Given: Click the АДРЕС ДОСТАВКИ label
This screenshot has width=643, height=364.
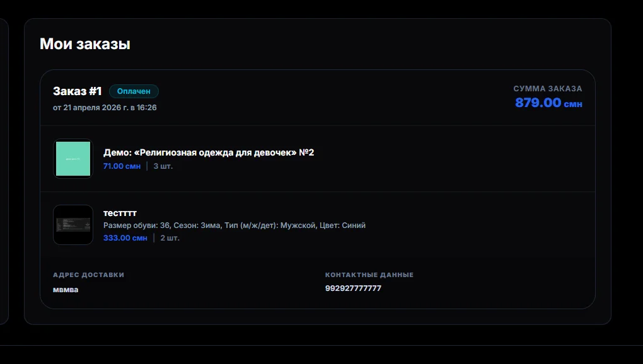Looking at the screenshot, I should [x=89, y=275].
